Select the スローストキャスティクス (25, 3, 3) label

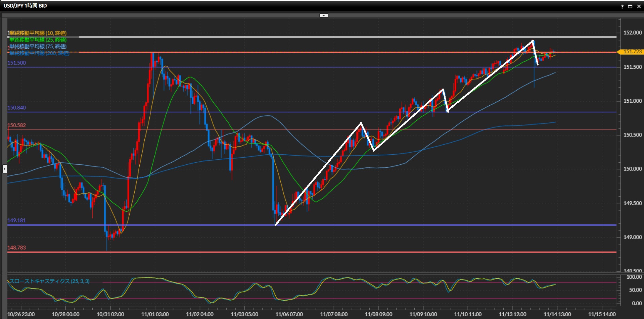coord(49,281)
